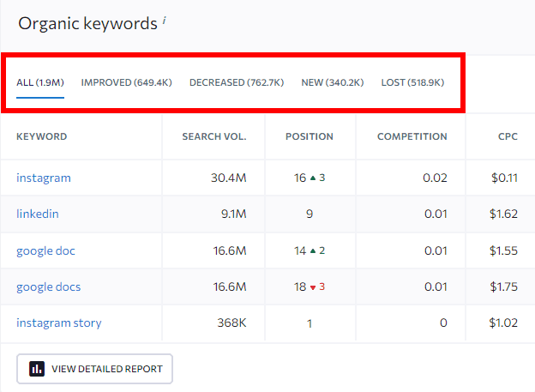Image resolution: width=535 pixels, height=392 pixels.
Task: Switch to the DECREASED (762.7K) tab
Action: 237,82
